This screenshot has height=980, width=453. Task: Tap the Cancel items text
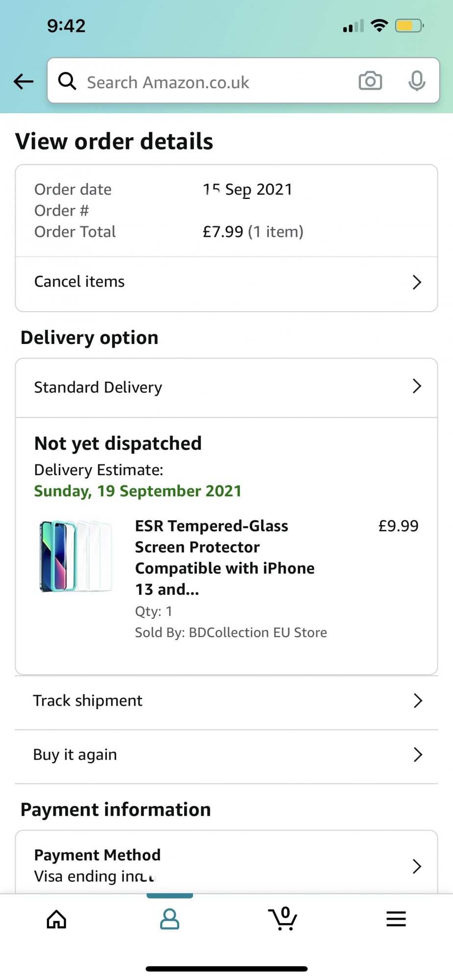click(79, 282)
